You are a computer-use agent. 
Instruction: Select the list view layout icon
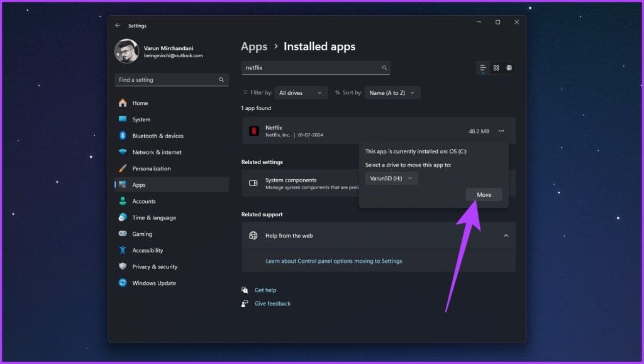point(483,67)
